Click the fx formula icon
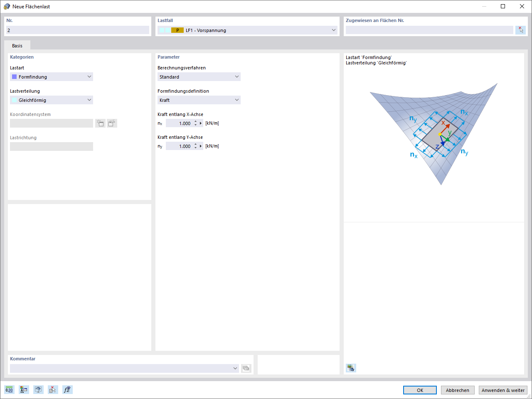The height and width of the screenshot is (399, 532). [x=67, y=389]
